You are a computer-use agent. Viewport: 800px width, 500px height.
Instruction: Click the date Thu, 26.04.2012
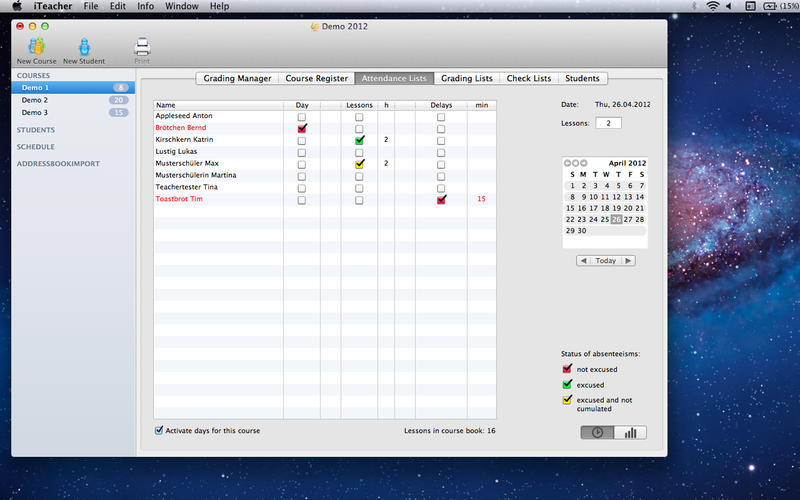point(622,104)
